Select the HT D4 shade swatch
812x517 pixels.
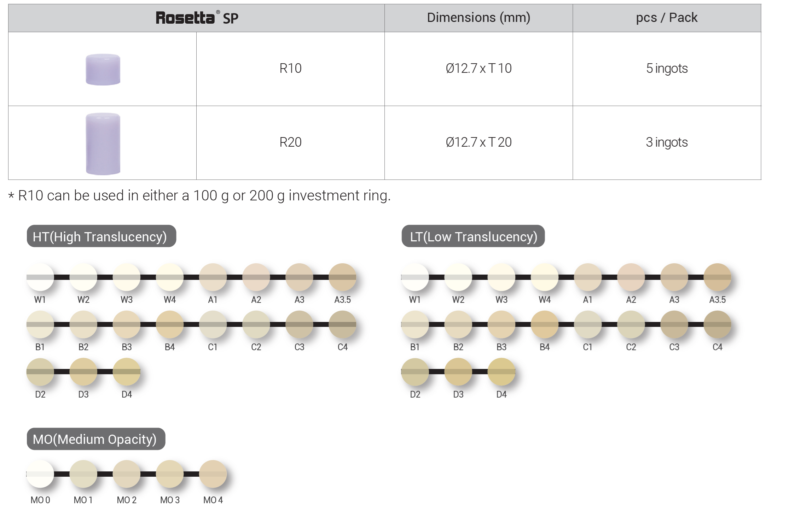(127, 372)
